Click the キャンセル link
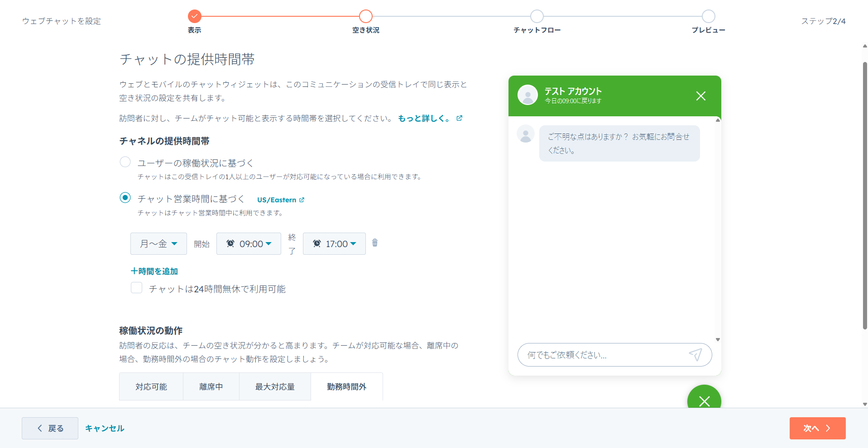The height and width of the screenshot is (448, 868). pos(104,428)
